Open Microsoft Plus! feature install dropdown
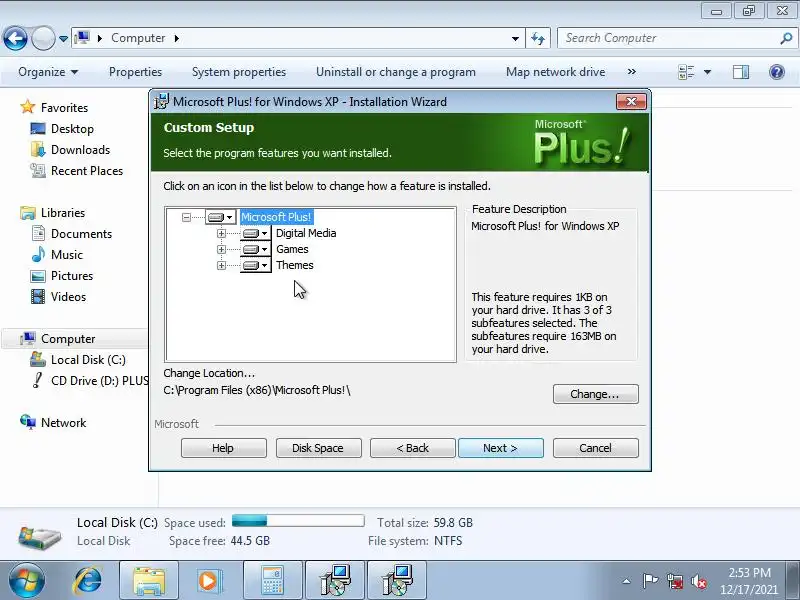Viewport: 800px width, 600px height. (x=220, y=217)
